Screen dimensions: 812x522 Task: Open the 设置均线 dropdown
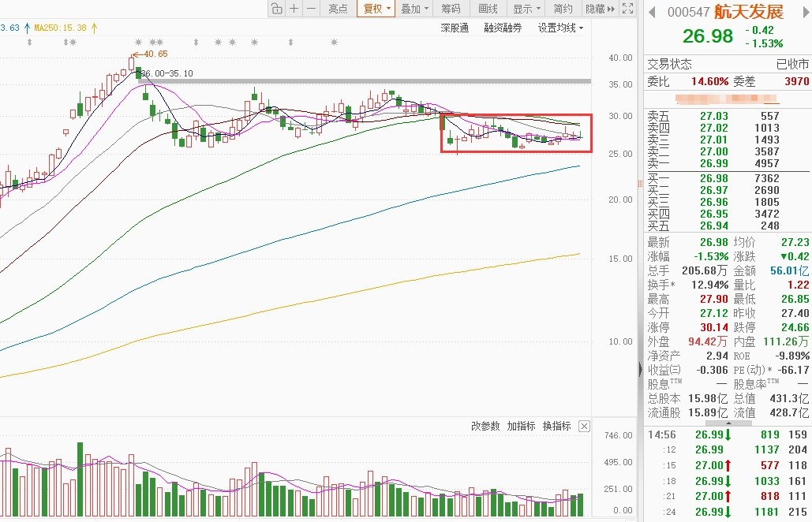coord(560,28)
